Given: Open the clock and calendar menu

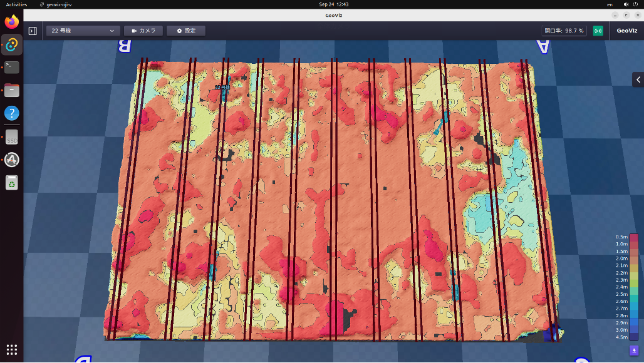Looking at the screenshot, I should 333,4.
